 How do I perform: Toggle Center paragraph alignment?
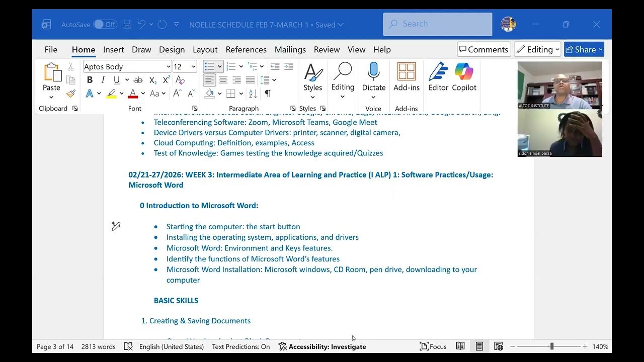pyautogui.click(x=223, y=80)
